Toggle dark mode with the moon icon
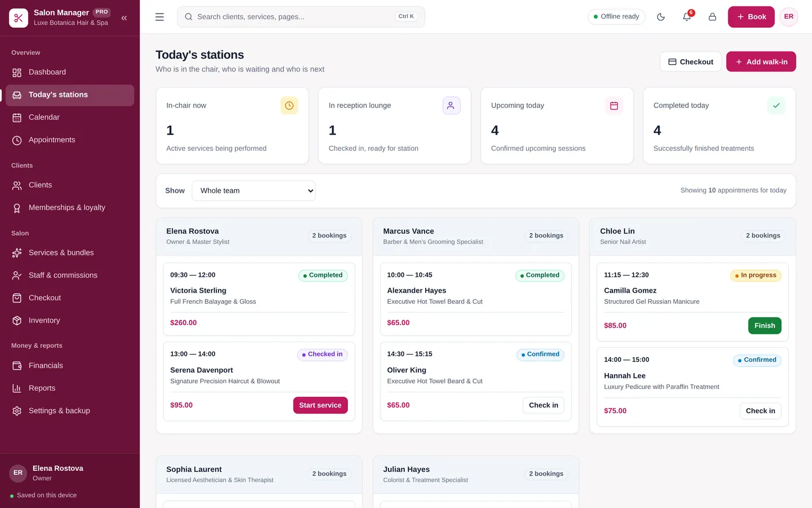 (x=661, y=17)
